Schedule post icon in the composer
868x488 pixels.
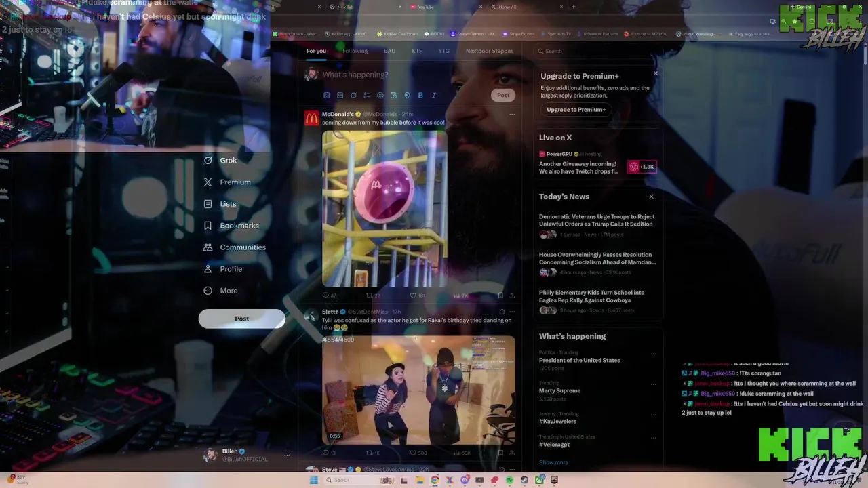click(393, 96)
